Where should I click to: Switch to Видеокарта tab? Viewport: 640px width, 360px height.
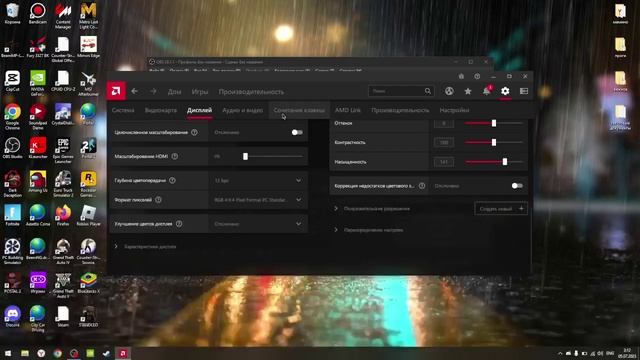click(161, 110)
